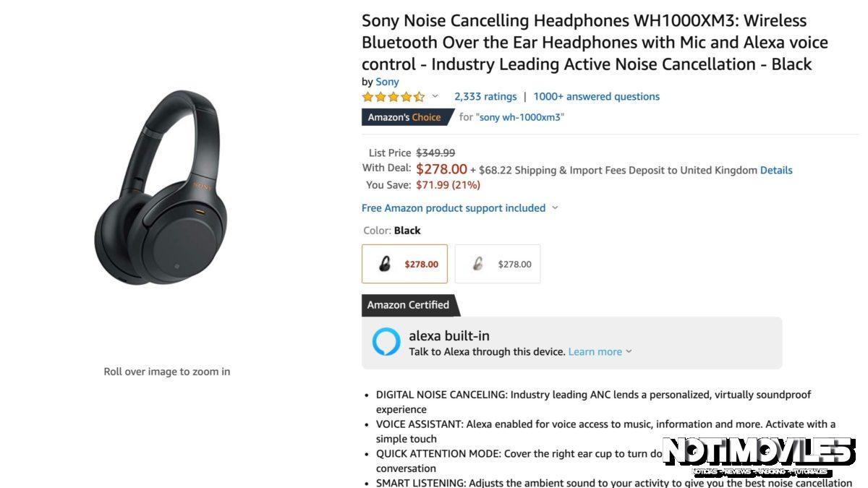The width and height of the screenshot is (868, 488).
Task: Open the Learn more dropdown for Alexa
Action: point(595,351)
